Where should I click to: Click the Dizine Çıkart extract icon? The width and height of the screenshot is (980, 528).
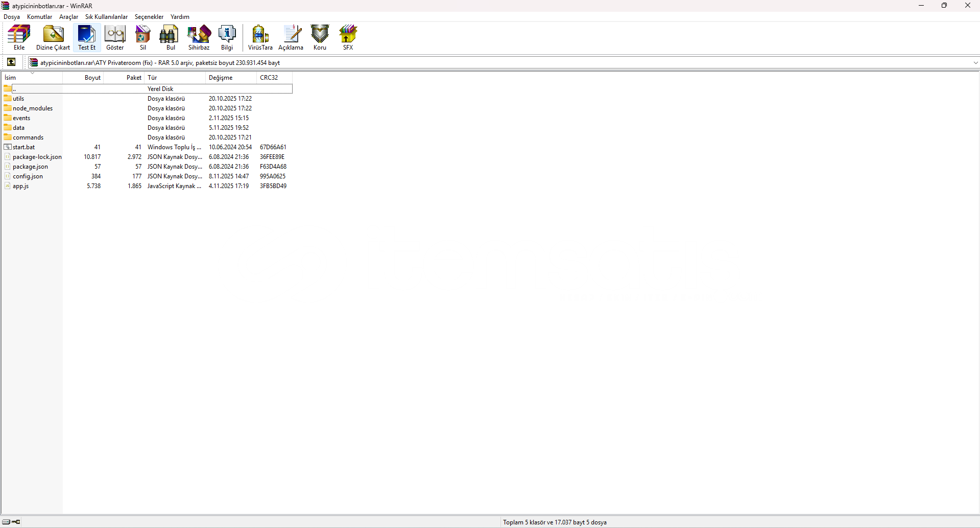53,37
